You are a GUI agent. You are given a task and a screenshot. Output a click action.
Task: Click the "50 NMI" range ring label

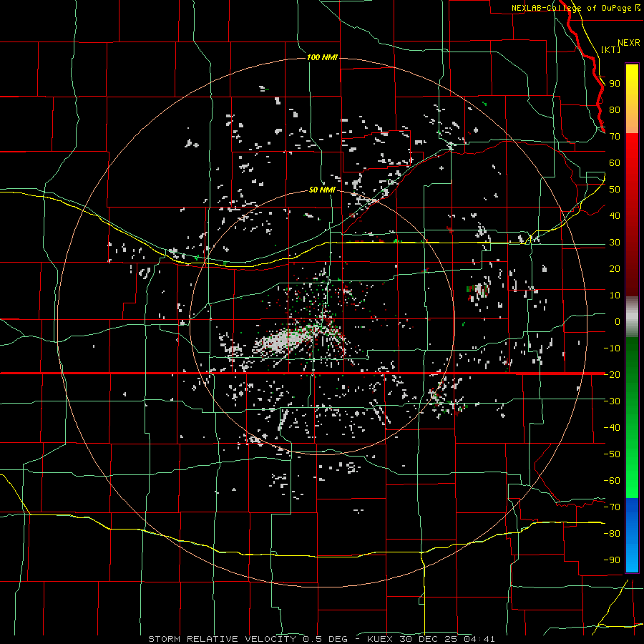322,190
